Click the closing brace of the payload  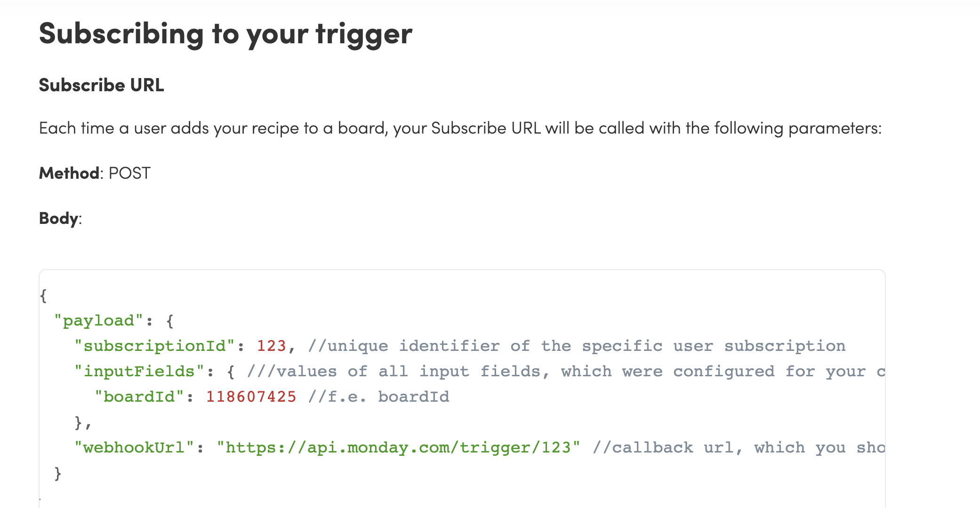58,473
